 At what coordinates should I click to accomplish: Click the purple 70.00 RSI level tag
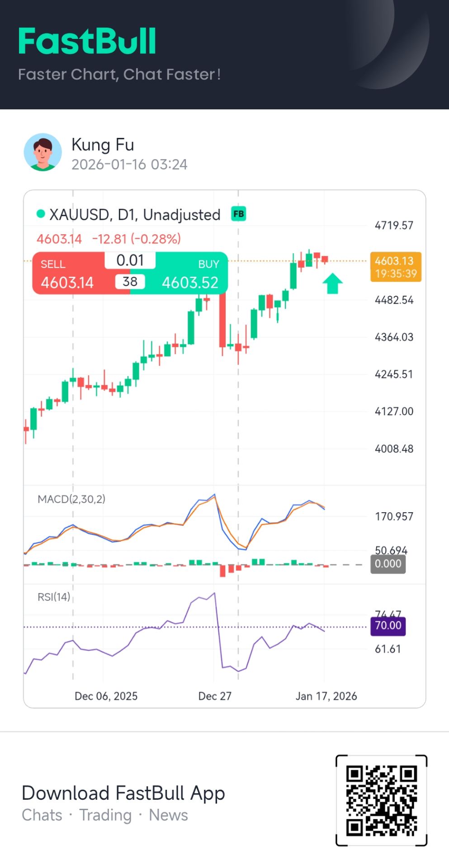[x=388, y=626]
